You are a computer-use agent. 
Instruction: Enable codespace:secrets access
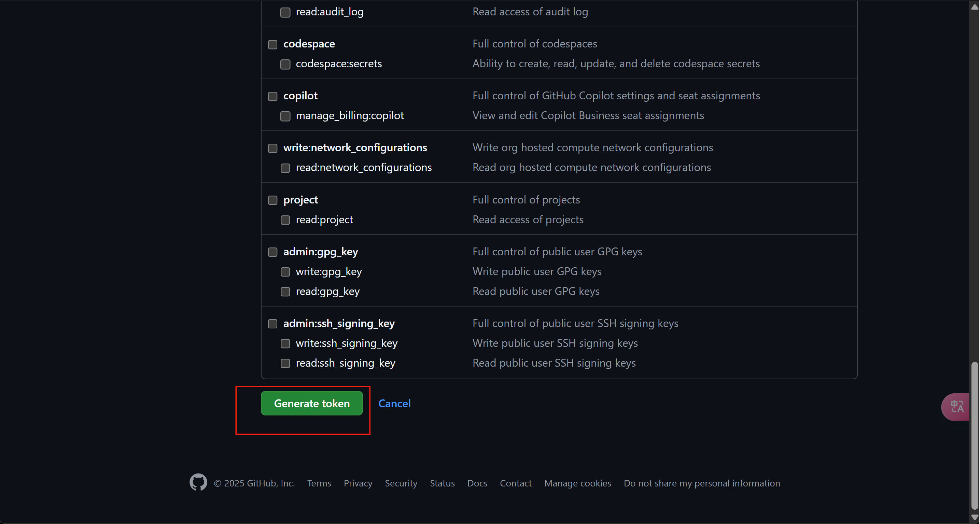285,65
